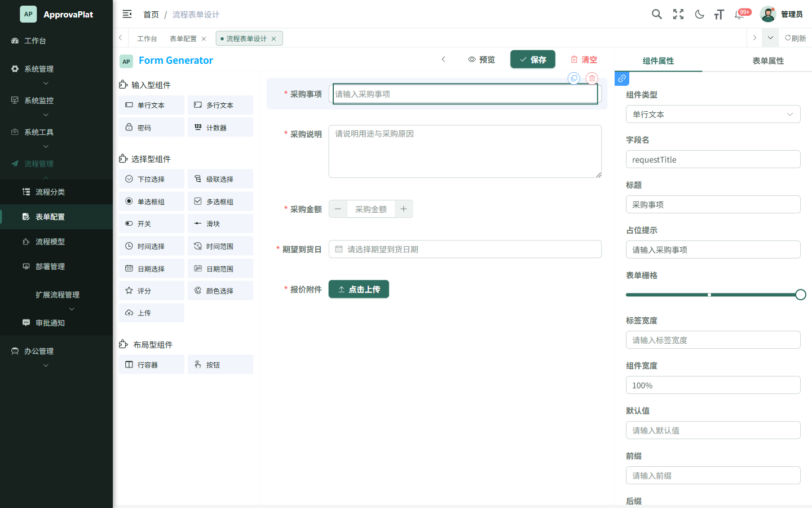Add 评分 star component

coord(152,291)
